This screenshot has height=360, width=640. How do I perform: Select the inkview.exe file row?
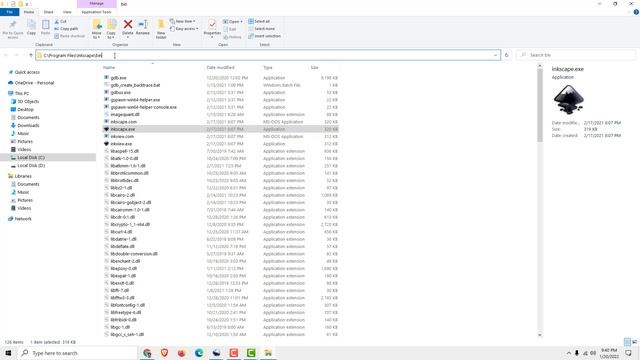tap(220, 144)
